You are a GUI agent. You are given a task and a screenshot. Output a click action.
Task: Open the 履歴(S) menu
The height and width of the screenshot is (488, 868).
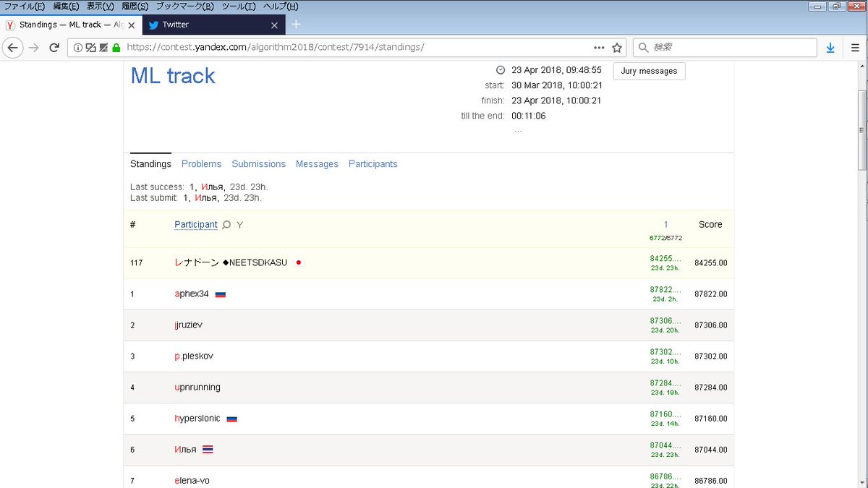[135, 6]
